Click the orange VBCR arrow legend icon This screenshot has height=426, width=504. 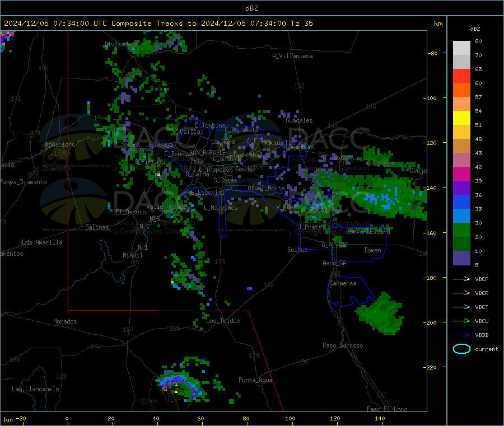(x=461, y=293)
